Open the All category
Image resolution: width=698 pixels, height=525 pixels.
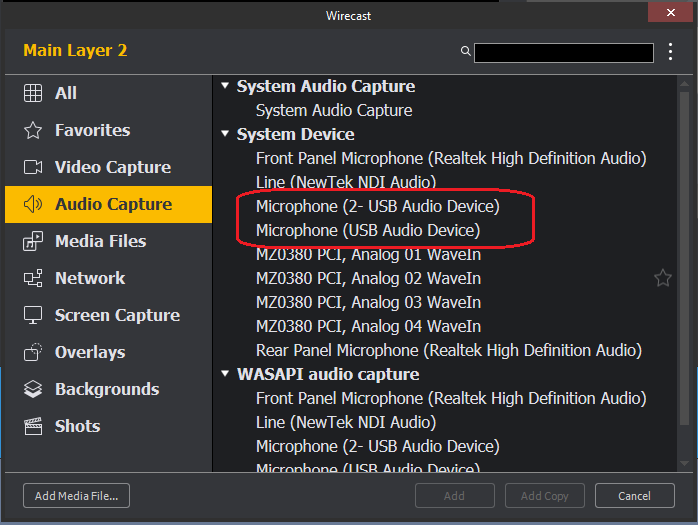coord(109,93)
